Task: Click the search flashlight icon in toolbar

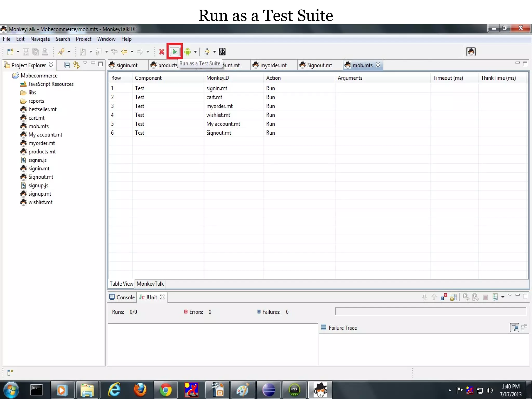Action: (61, 52)
